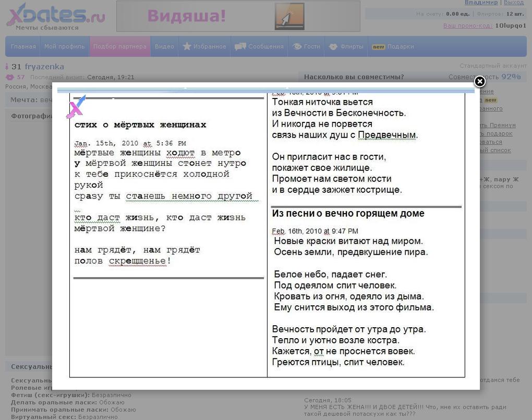
Task: Click the pink lips icon next to 57
Action: click(10, 77)
